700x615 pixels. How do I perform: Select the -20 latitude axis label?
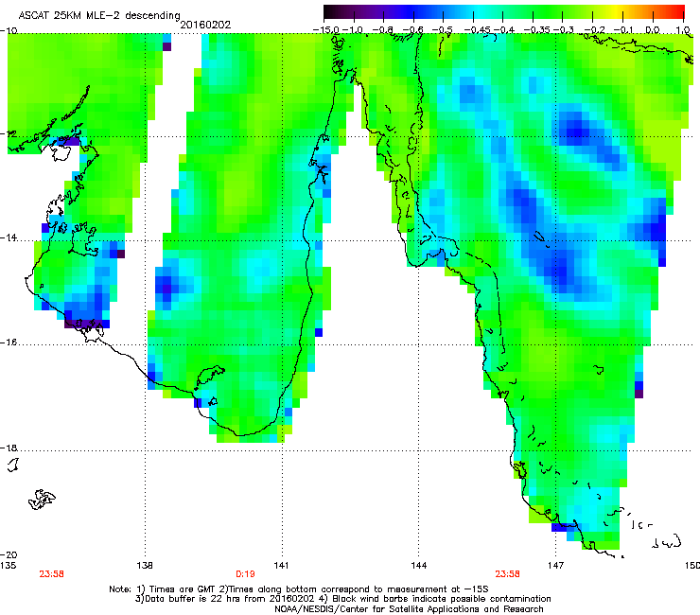tap(9, 554)
